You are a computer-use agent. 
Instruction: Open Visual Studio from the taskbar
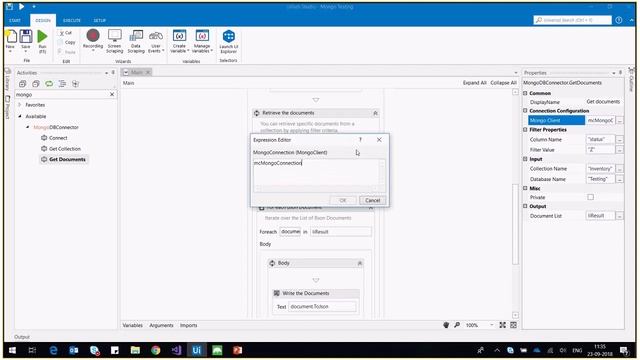(176, 350)
